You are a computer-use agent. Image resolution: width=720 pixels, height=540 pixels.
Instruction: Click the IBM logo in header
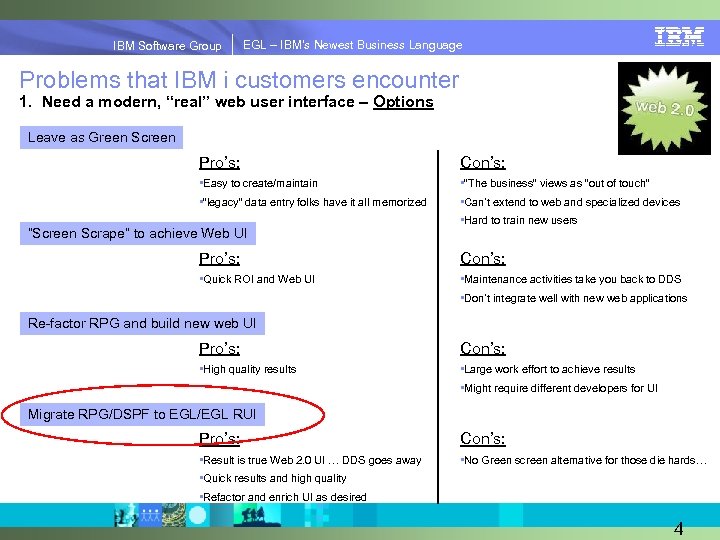[679, 37]
